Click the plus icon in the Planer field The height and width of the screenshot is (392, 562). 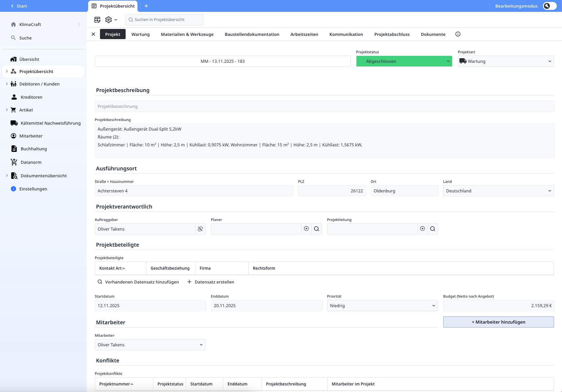(306, 229)
